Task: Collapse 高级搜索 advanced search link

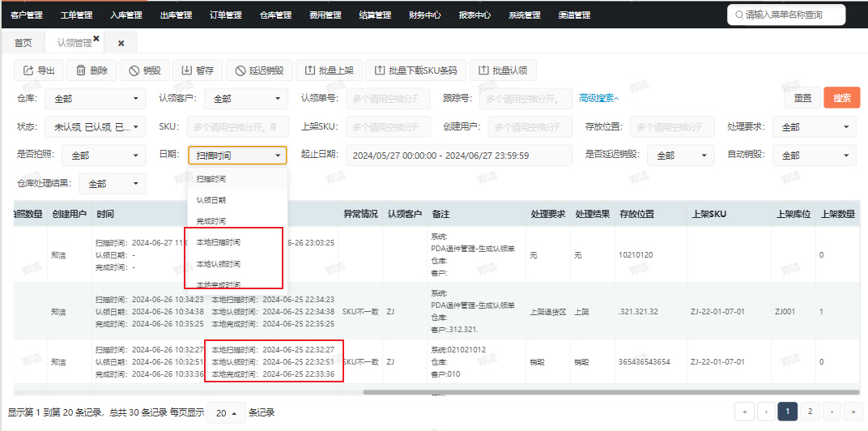Action: pos(599,98)
